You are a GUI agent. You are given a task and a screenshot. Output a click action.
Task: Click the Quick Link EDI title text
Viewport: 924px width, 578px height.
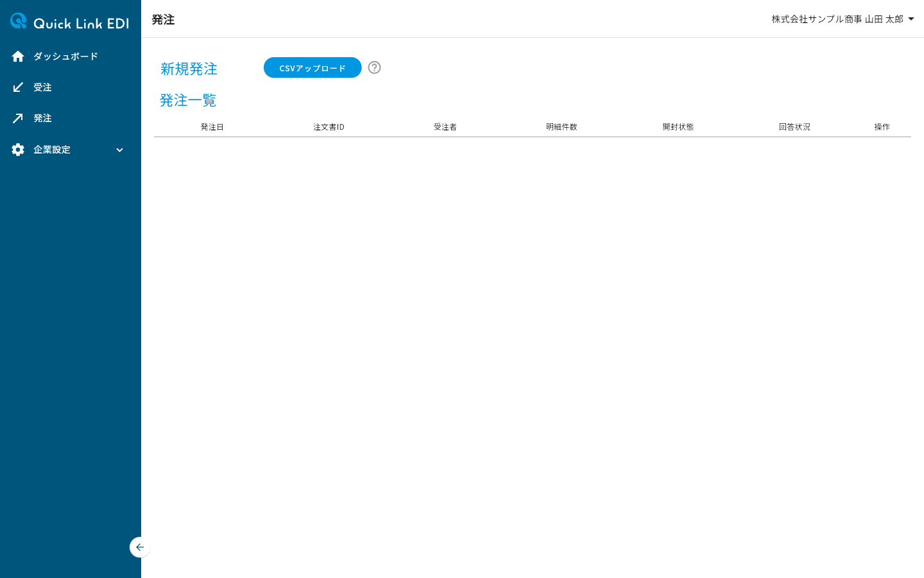click(81, 23)
